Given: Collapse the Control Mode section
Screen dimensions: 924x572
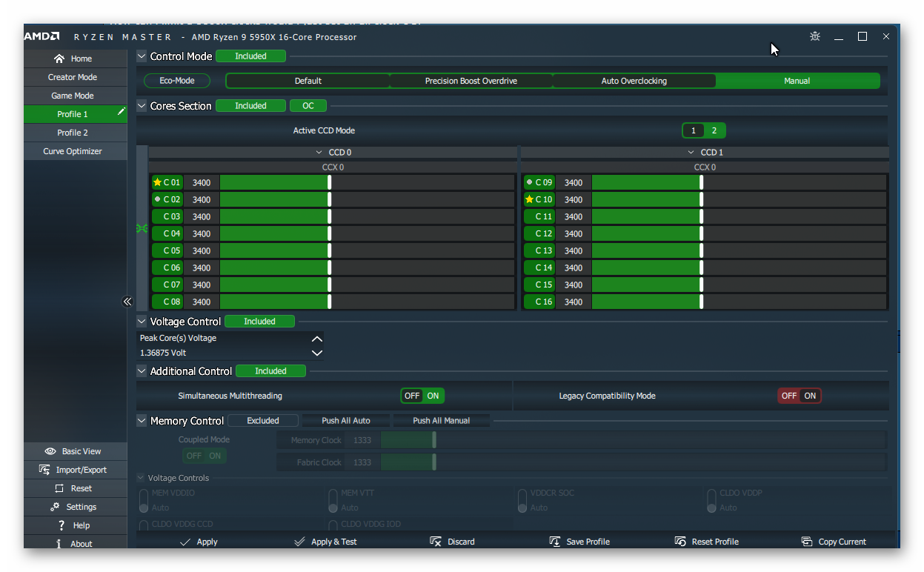Looking at the screenshot, I should [x=142, y=56].
